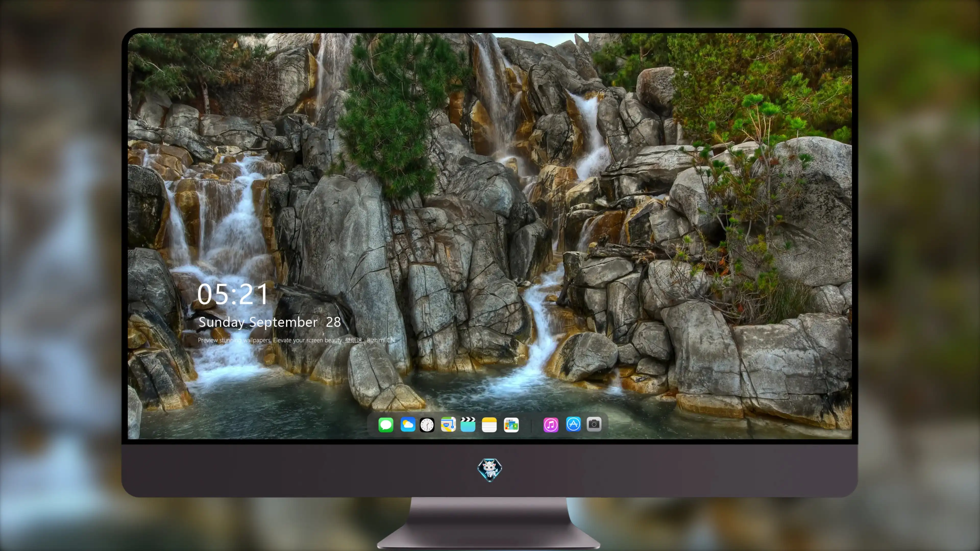Screen dimensions: 980x551
Task: Open the App Store from the dock
Action: pyautogui.click(x=573, y=424)
